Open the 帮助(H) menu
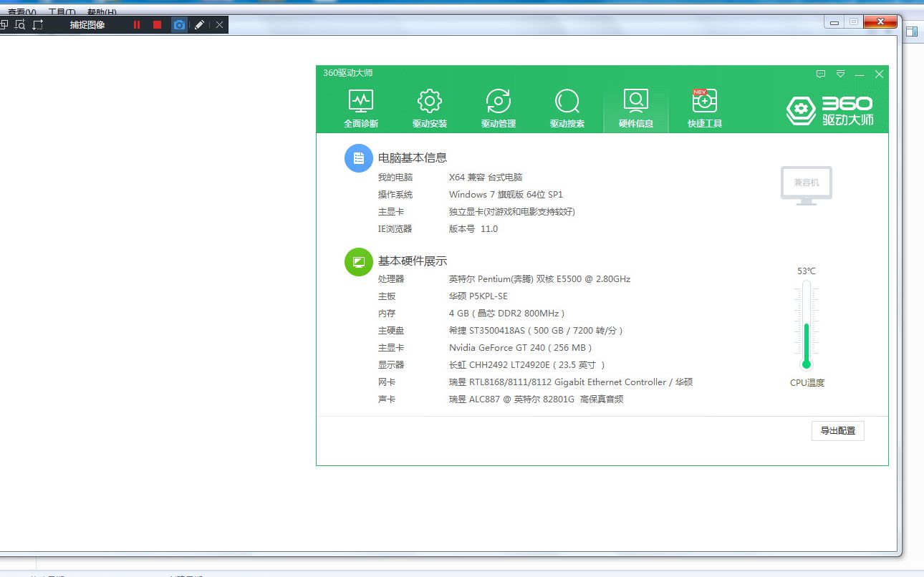 pos(102,11)
